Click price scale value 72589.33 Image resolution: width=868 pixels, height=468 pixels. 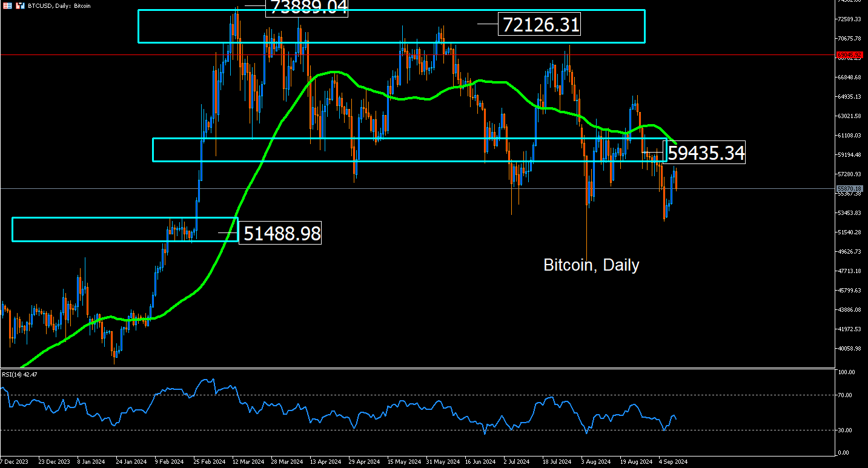coord(850,19)
